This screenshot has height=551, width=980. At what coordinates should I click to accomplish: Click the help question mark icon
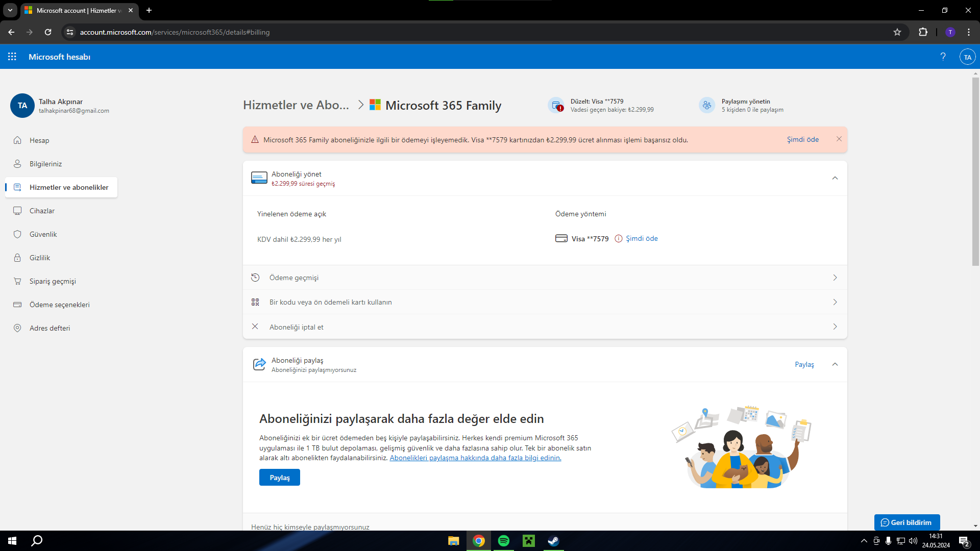(943, 57)
